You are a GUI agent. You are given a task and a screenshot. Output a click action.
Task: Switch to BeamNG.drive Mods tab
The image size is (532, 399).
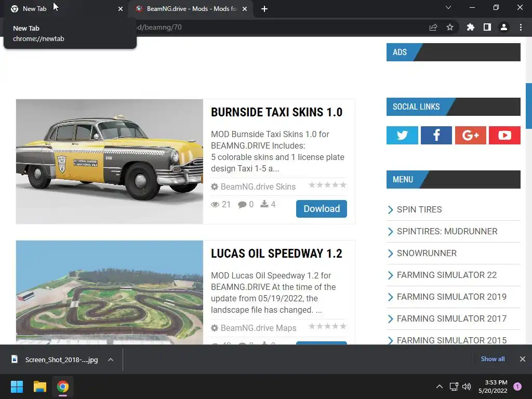tap(191, 9)
